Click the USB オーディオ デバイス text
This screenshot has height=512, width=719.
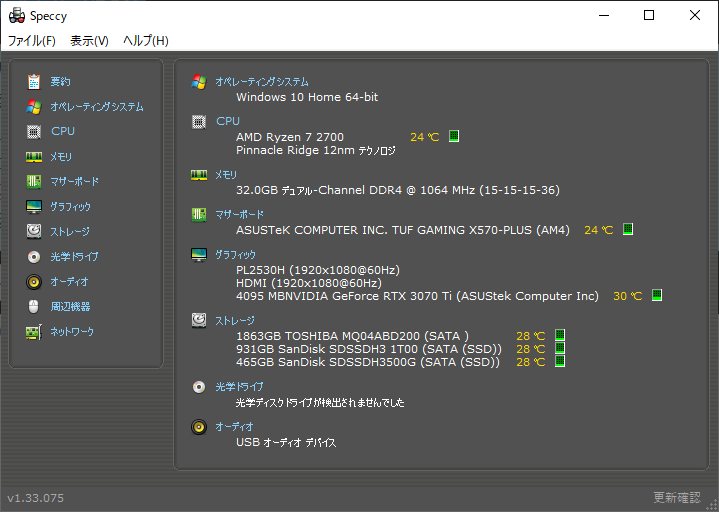pyautogui.click(x=286, y=442)
